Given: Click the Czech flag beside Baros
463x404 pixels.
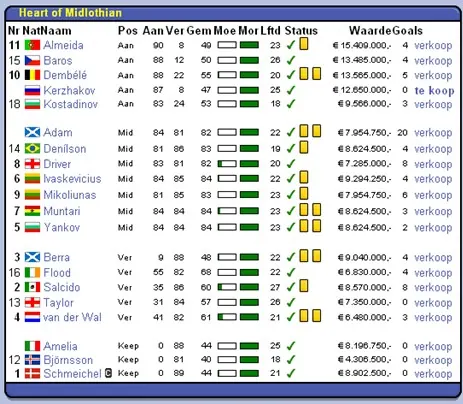Looking at the screenshot, I should point(32,60).
